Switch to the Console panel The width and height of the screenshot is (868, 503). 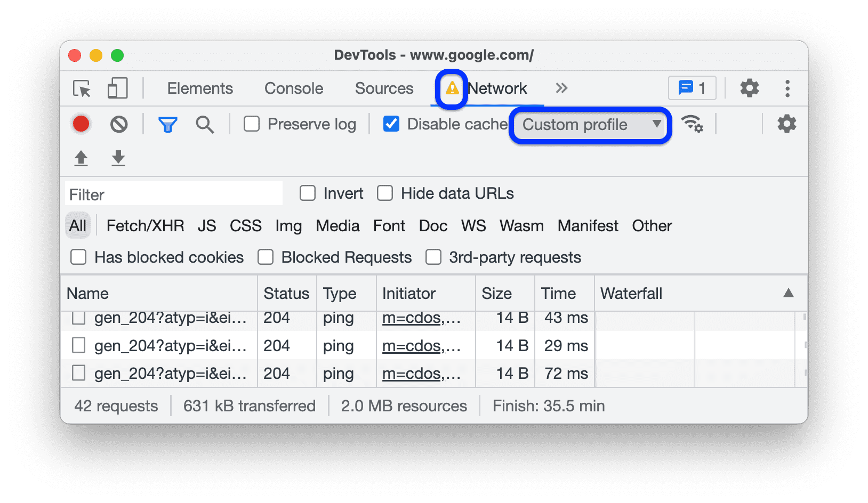[293, 88]
